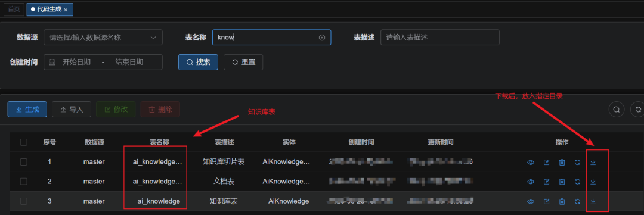The height and width of the screenshot is (215, 644).
Task: Preview the ai_knowledge row with eye icon
Action: (x=531, y=201)
